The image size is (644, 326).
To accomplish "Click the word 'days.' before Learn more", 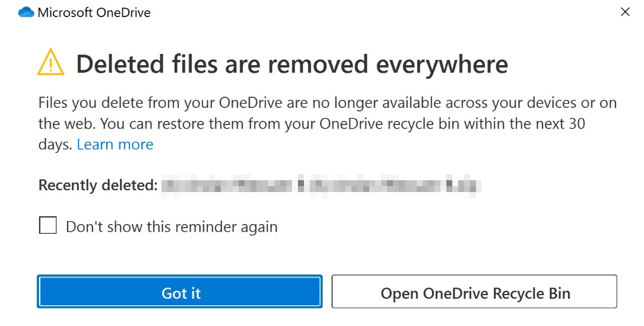I will coord(55,145).
